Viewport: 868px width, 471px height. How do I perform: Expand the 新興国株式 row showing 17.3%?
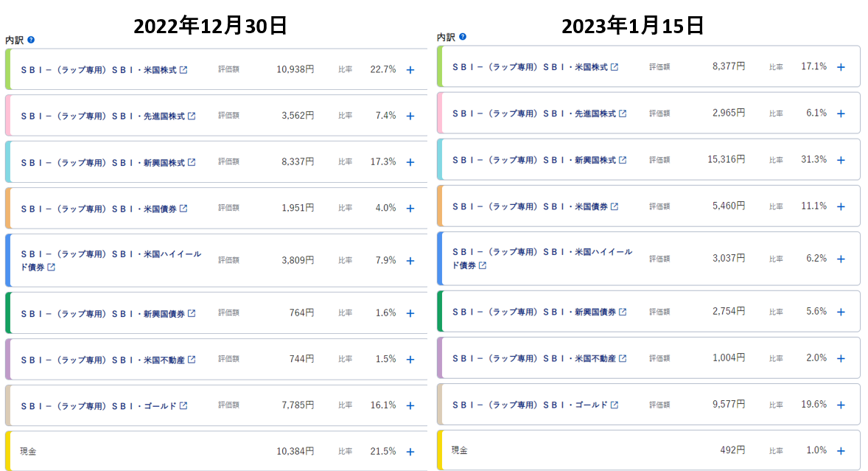[x=410, y=162]
